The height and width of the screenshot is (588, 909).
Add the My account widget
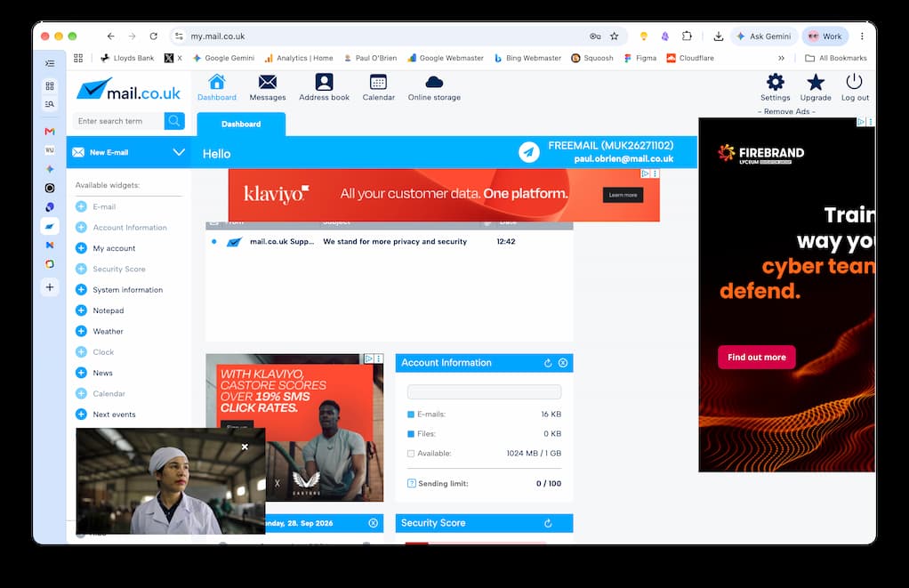point(81,248)
